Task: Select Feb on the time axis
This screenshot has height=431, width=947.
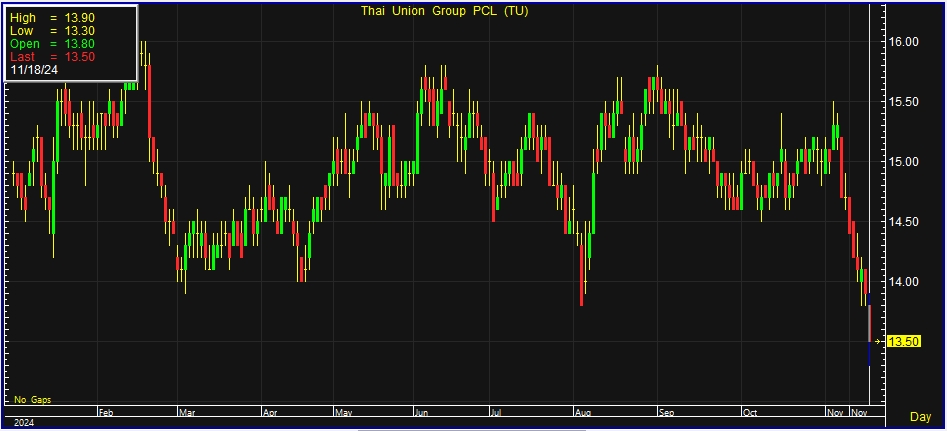Action: (108, 411)
